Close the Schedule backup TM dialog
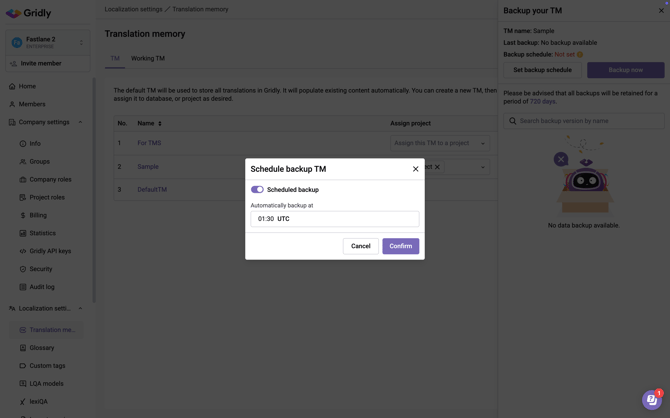The width and height of the screenshot is (670, 418). [416, 169]
